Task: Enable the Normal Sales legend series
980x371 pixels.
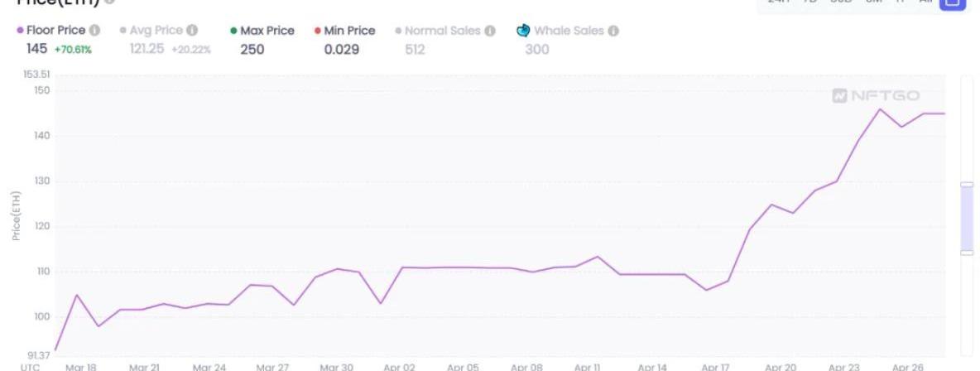Action: pyautogui.click(x=444, y=31)
